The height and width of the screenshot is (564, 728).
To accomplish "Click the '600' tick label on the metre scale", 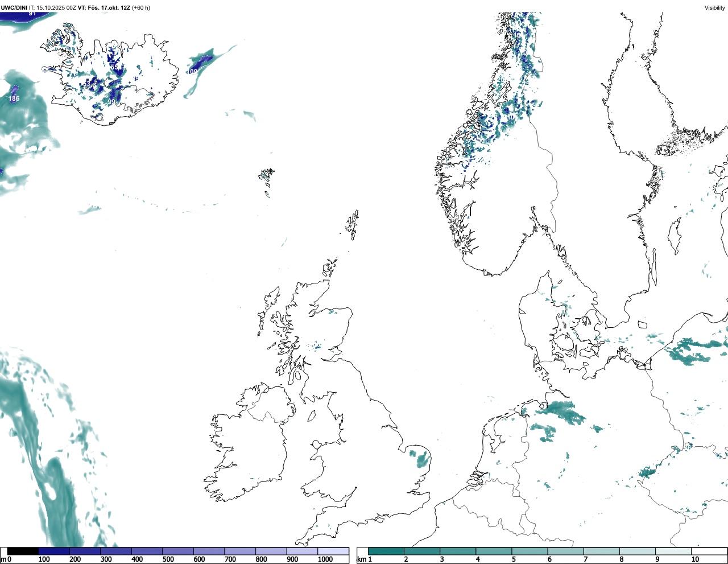I will pyautogui.click(x=199, y=559).
